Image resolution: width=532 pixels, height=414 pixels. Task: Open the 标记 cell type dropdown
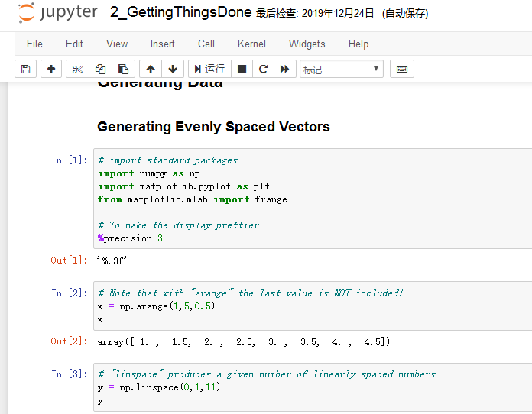341,69
